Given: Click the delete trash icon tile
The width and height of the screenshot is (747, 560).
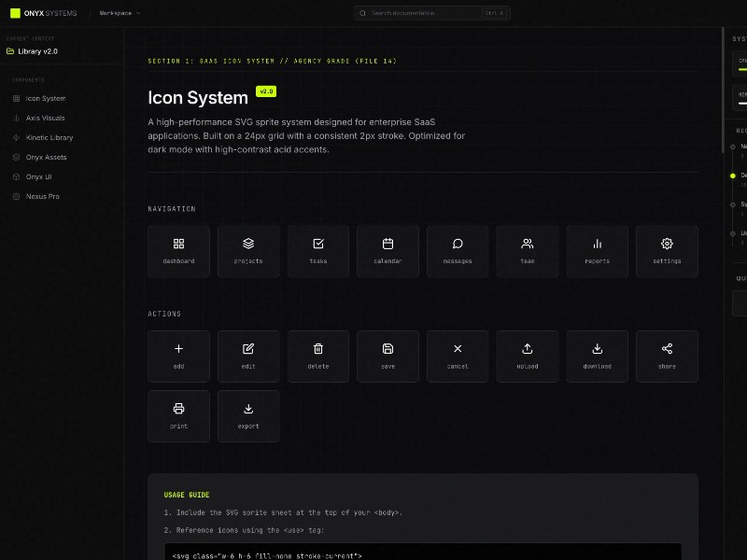Looking at the screenshot, I should pyautogui.click(x=318, y=357).
